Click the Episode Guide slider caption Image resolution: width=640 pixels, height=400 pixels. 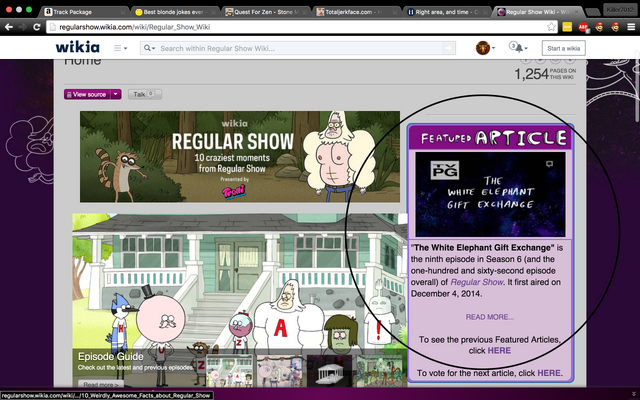[x=111, y=356]
